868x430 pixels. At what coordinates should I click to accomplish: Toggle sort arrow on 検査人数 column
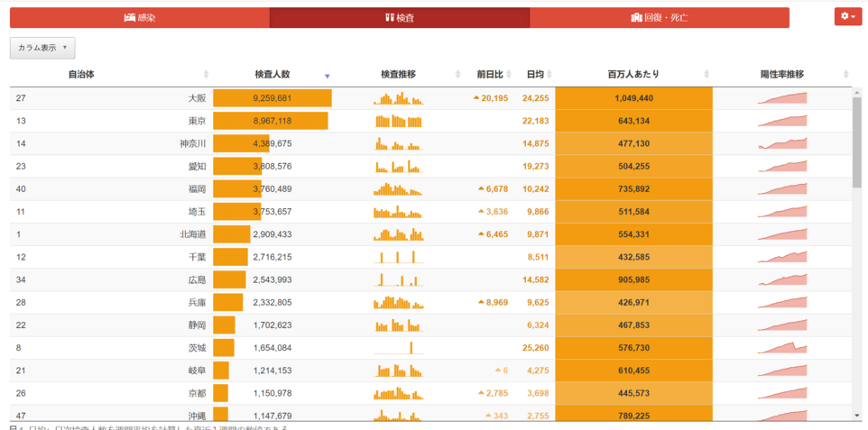(x=328, y=75)
